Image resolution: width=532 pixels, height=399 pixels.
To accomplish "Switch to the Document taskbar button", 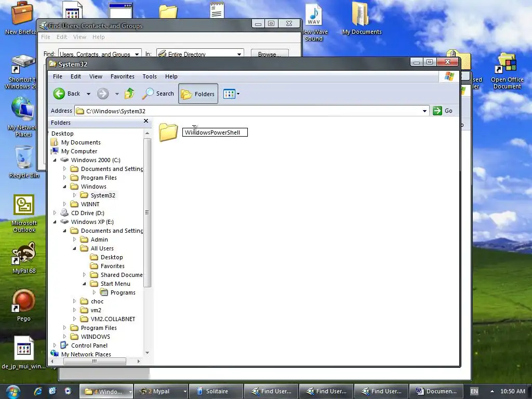I will click(x=436, y=391).
